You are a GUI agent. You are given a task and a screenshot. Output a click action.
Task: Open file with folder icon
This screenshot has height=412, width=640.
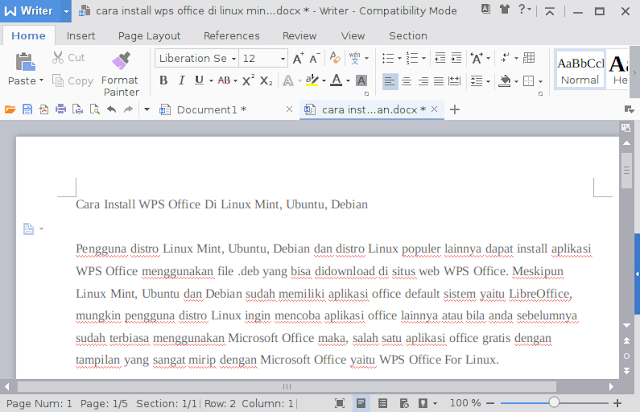(x=10, y=109)
